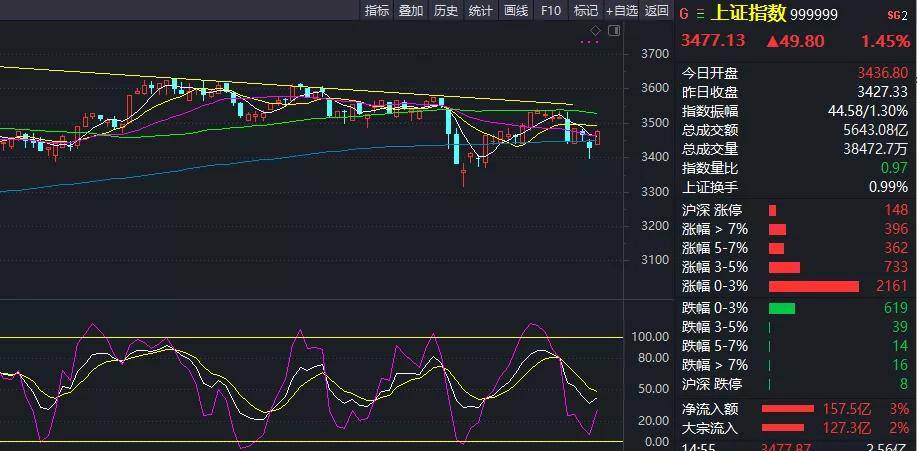Click the 净流入额 red inflow bar
The height and width of the screenshot is (451, 917).
point(788,409)
